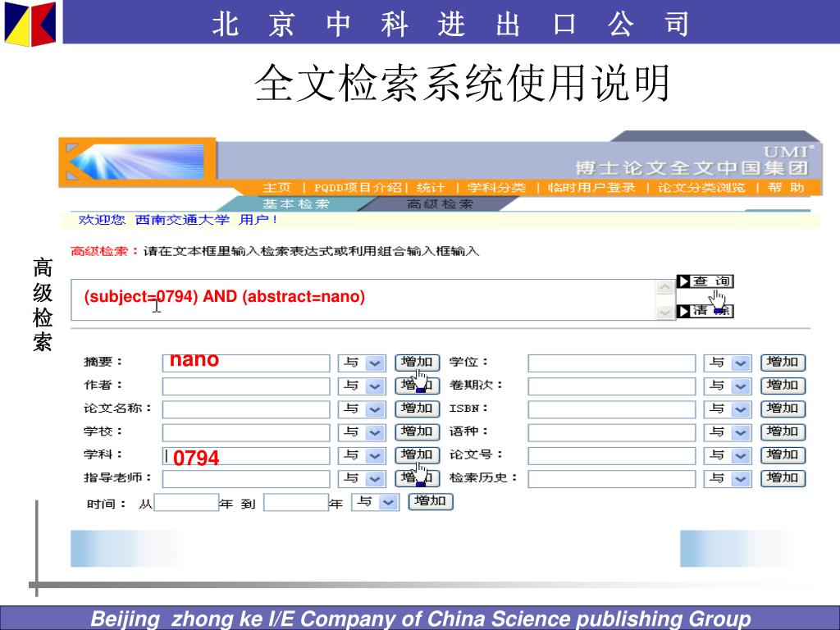Click 增加 button in 卷期次 row
Viewport: 840px width, 630px height.
click(783, 386)
